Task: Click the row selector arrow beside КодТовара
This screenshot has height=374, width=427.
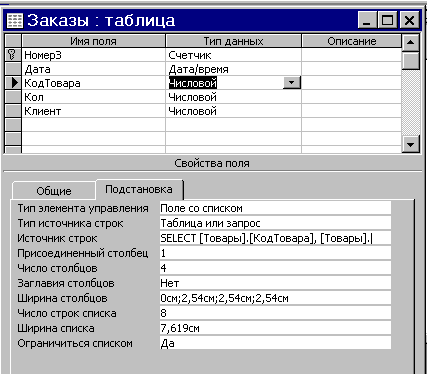Action: point(13,83)
